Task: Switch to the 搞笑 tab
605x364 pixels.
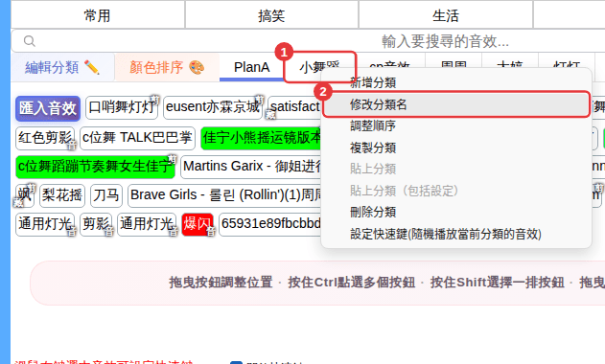Action: click(x=271, y=15)
